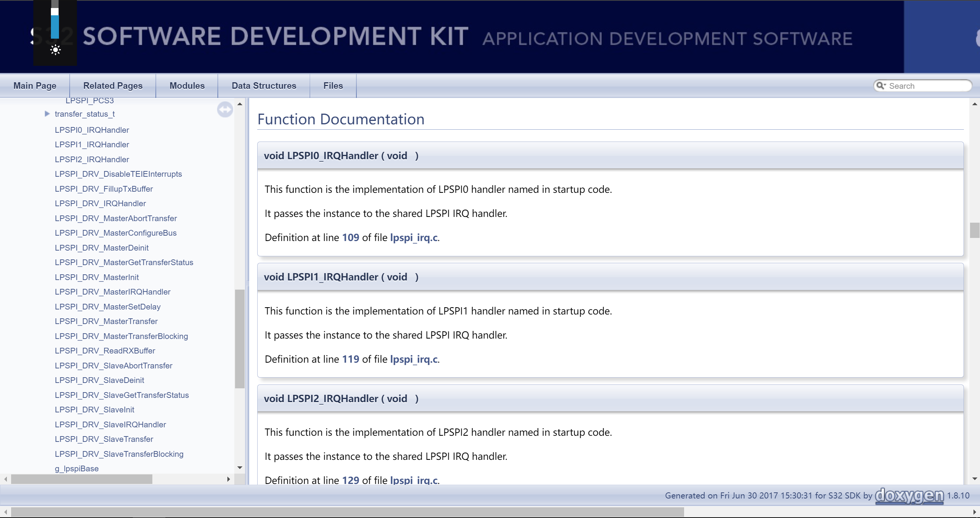This screenshot has width=980, height=518.
Task: Click the search magnifier dropdown icon
Action: point(881,86)
